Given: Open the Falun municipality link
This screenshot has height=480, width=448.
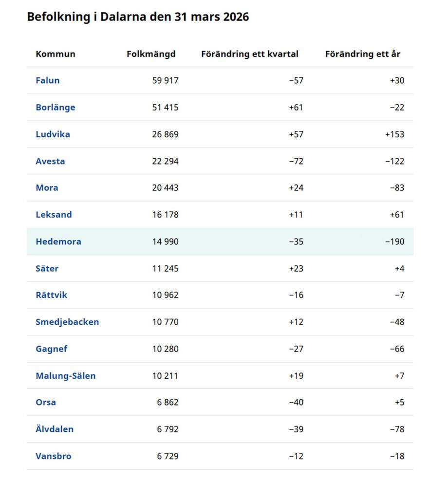Looking at the screenshot, I should pos(47,80).
